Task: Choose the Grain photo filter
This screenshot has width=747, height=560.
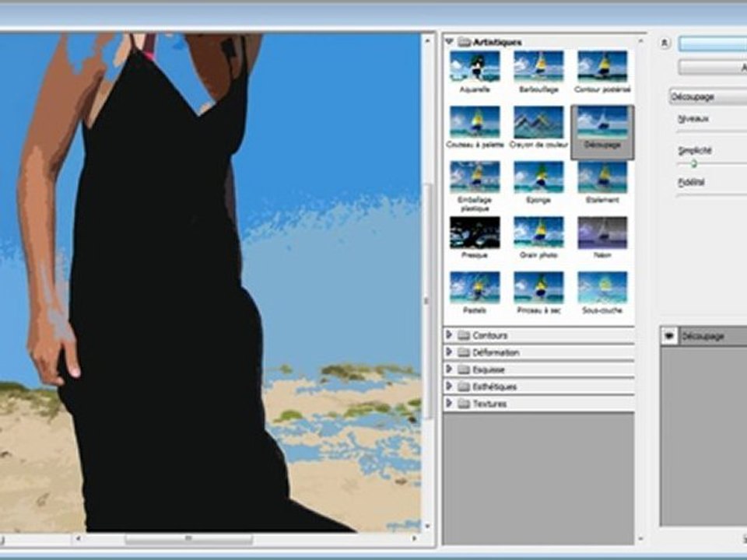Action: (538, 233)
